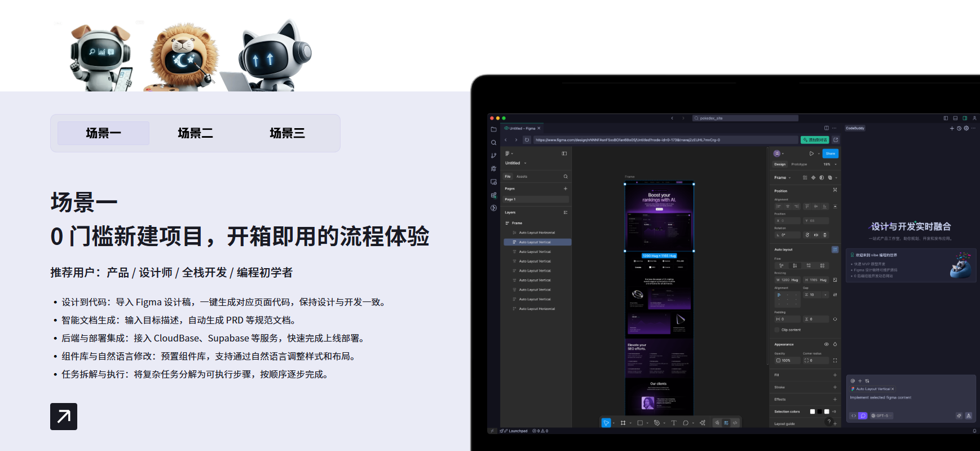Open CodeBuddy settings gear icon
This screenshot has width=980, height=451.
(x=966, y=128)
